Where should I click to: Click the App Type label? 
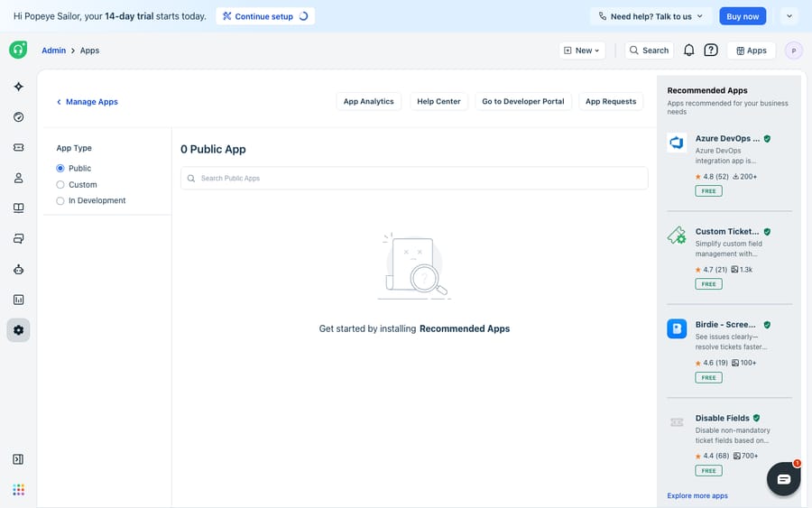pyautogui.click(x=74, y=148)
